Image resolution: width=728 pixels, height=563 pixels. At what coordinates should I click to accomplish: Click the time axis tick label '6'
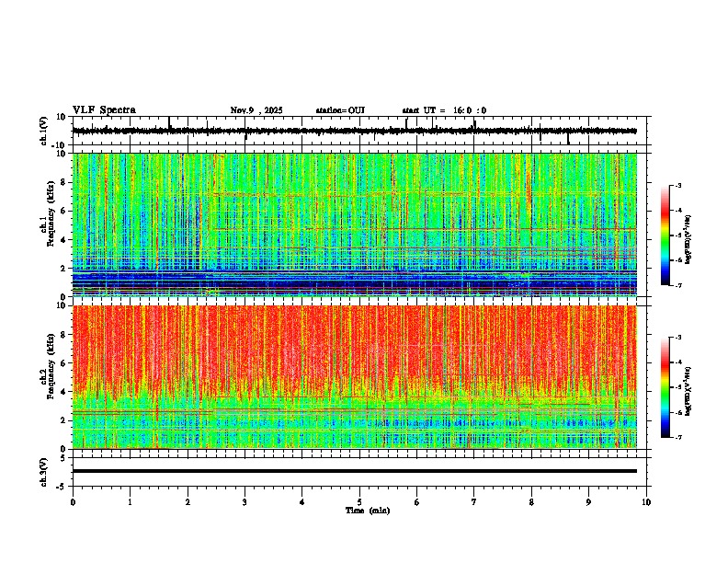(x=417, y=502)
